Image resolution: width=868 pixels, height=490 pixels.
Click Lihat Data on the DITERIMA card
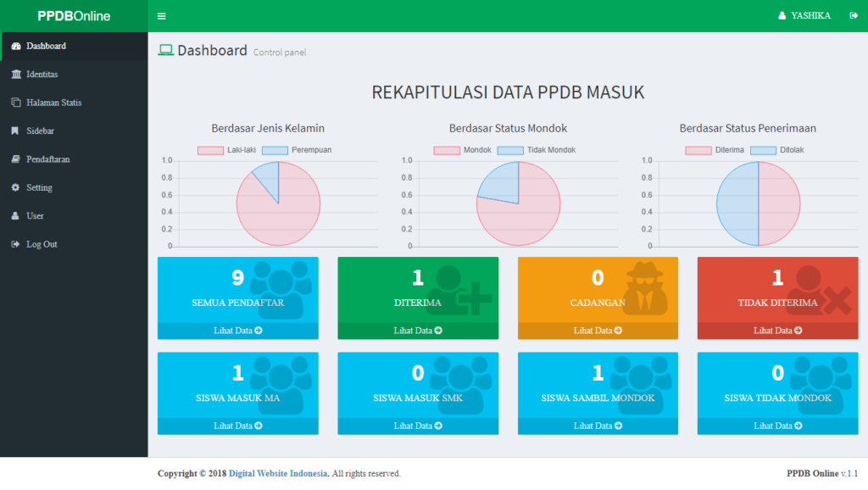(x=417, y=331)
